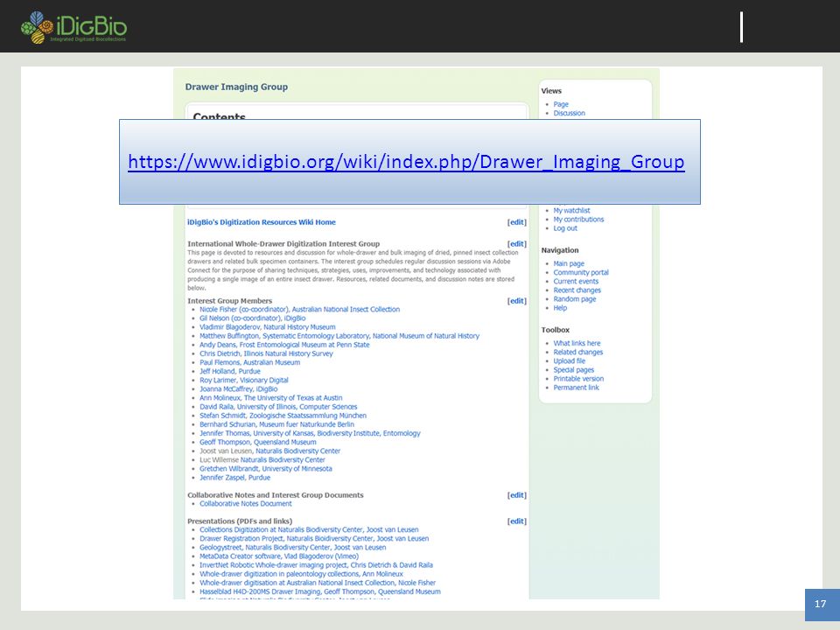Open the Help link in Navigation
Viewport: 840px width, 630px height.
pos(560,308)
